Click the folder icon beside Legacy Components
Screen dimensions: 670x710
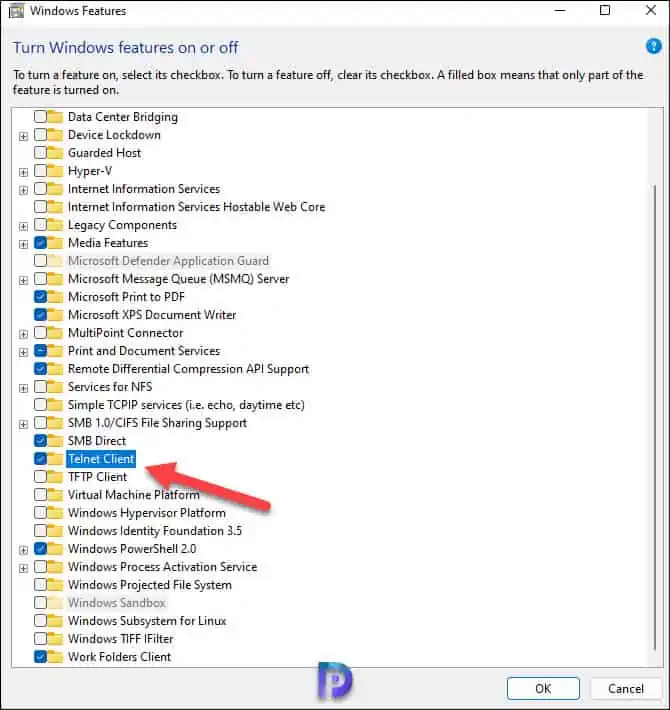[x=55, y=225]
